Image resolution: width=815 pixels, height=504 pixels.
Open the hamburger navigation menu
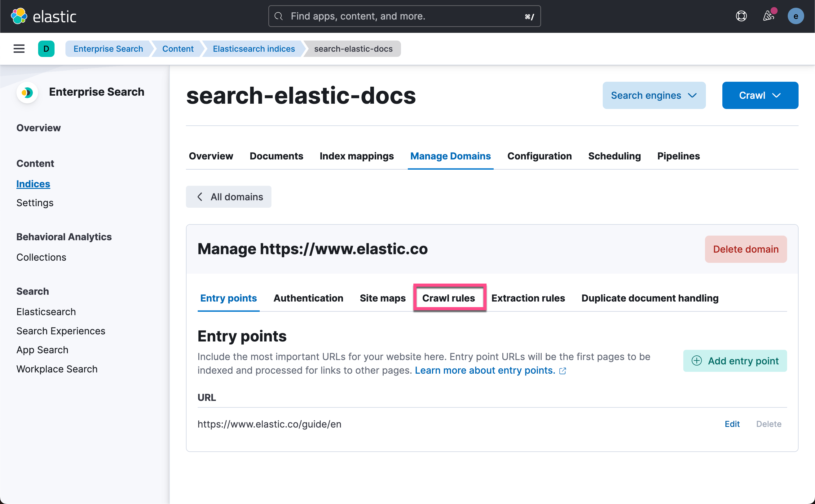19,49
